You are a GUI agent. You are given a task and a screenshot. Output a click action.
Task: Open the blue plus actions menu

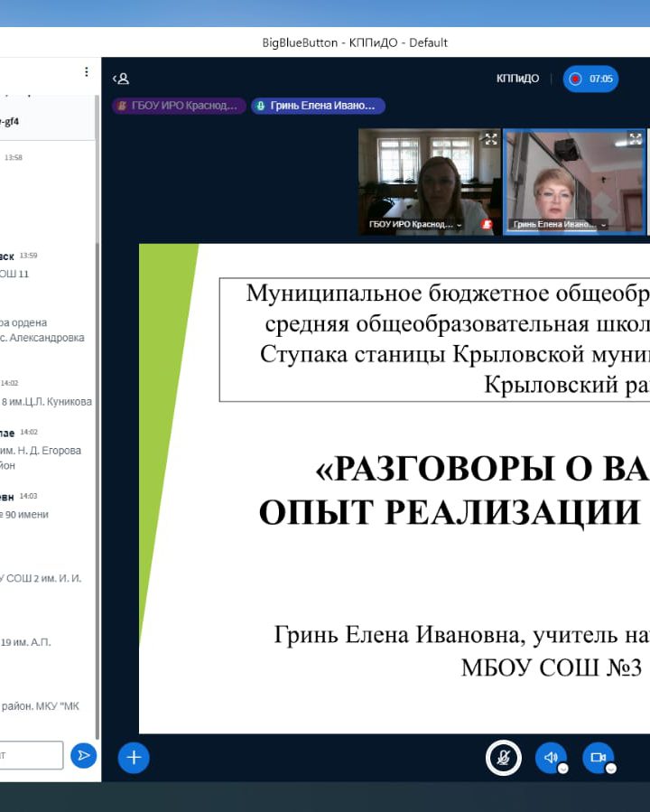coord(134,757)
